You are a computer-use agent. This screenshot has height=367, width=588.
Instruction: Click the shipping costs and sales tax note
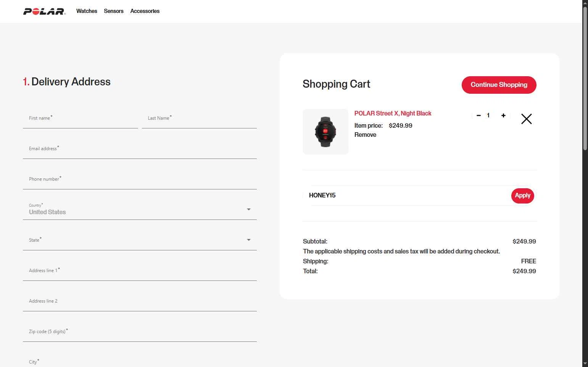coord(401,251)
